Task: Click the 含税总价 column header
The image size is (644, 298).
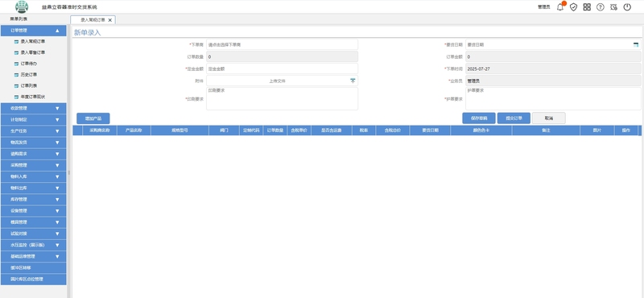Action: pos(393,130)
